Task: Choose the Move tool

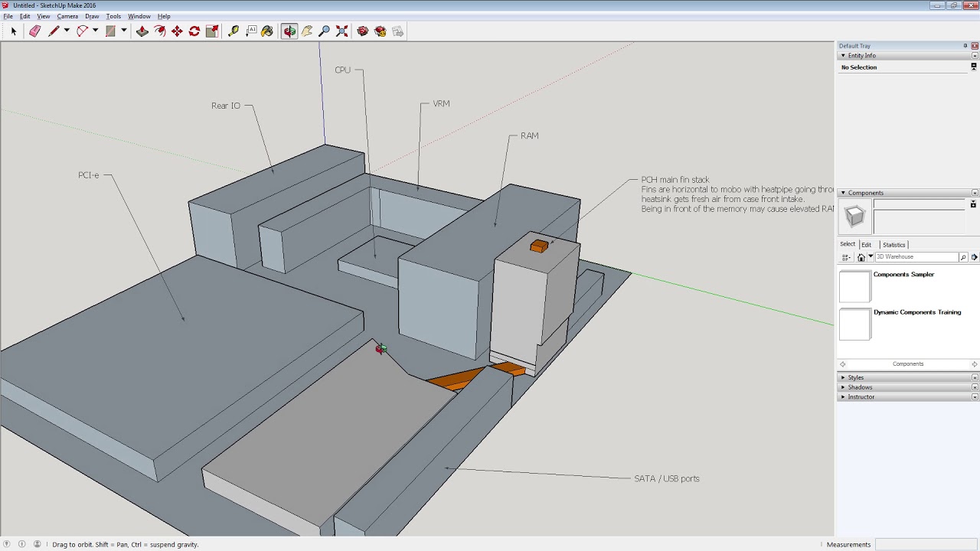Action: [x=177, y=31]
